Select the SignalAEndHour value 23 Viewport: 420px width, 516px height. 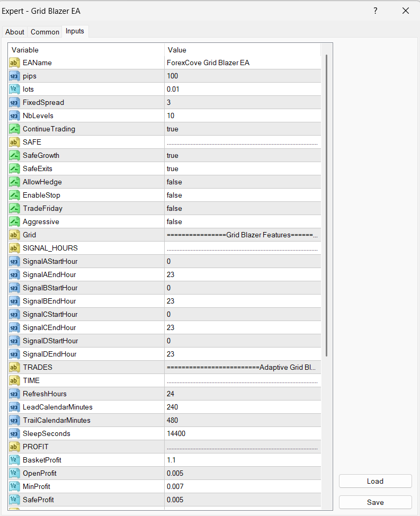[x=171, y=274]
